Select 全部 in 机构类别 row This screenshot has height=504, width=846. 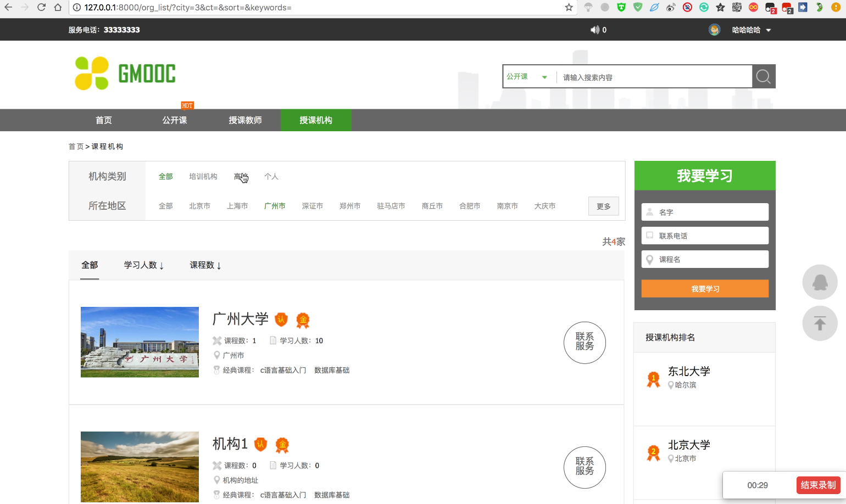click(166, 176)
